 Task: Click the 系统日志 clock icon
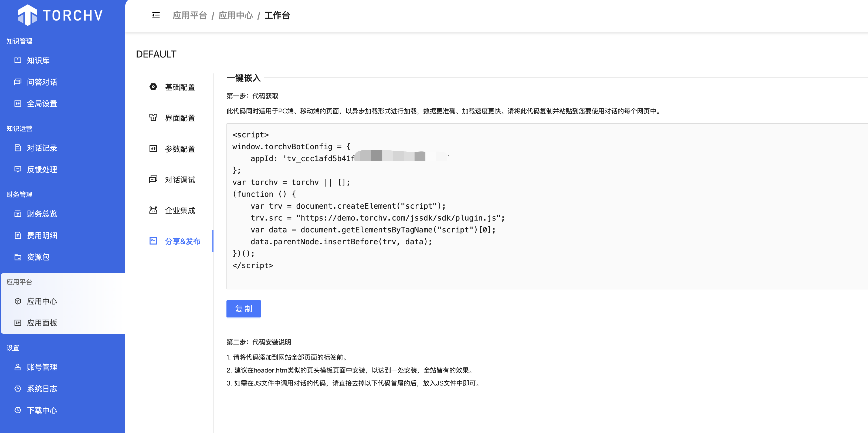click(18, 388)
